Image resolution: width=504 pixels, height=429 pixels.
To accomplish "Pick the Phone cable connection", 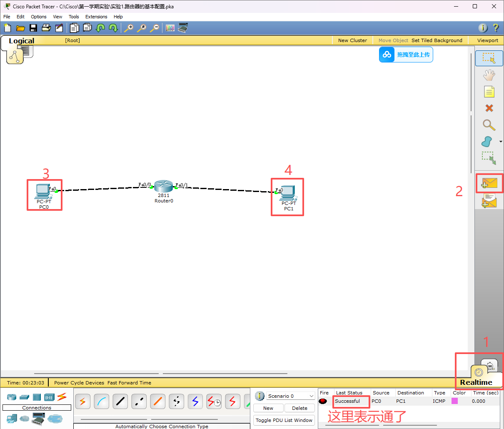I will pyautogui.click(x=177, y=402).
